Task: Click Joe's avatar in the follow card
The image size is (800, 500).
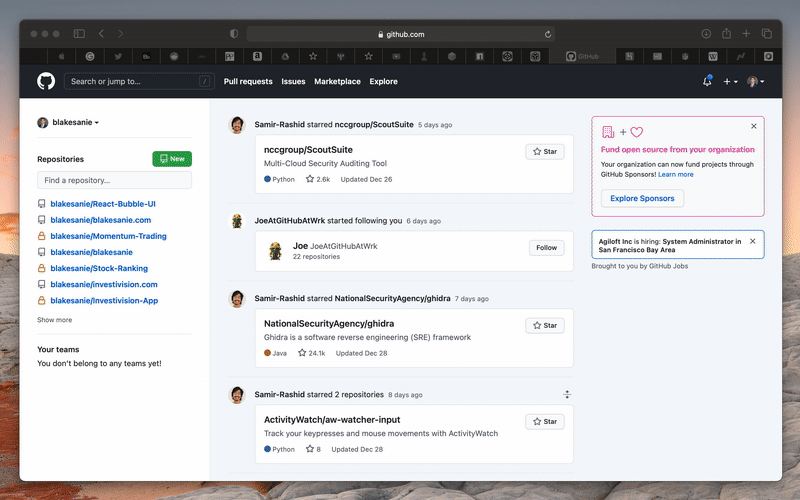Action: point(276,251)
